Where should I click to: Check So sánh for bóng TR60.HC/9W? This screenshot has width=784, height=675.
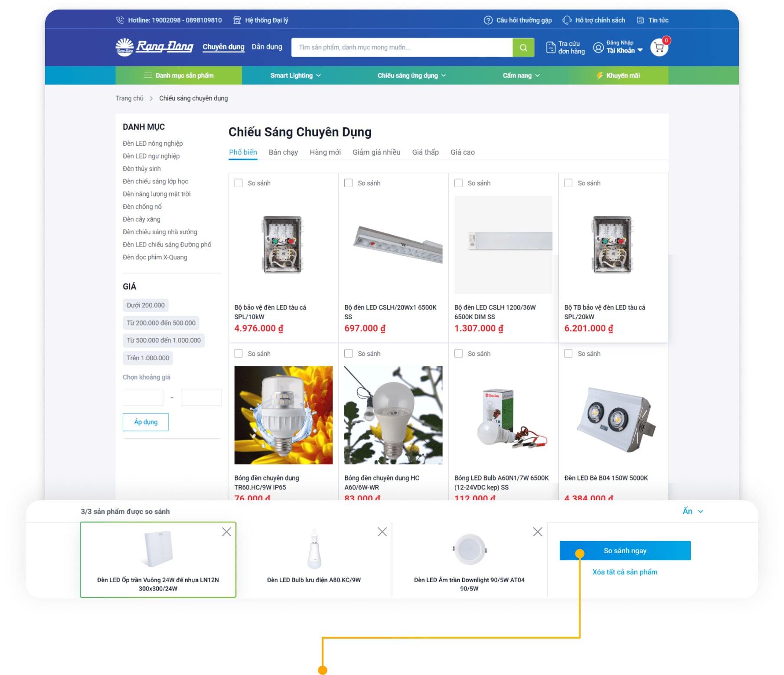(x=238, y=354)
